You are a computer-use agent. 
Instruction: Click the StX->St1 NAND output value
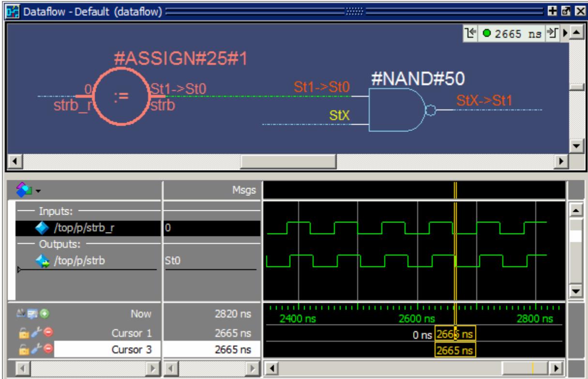click(x=485, y=101)
